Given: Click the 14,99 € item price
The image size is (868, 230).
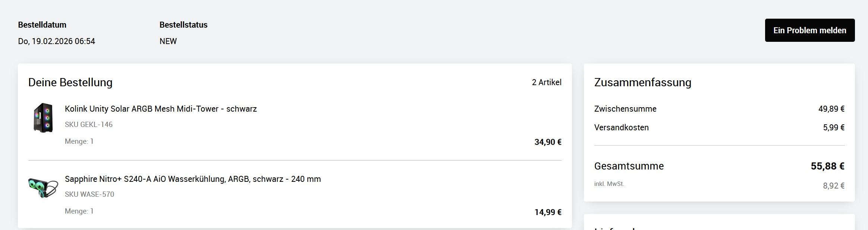Looking at the screenshot, I should 548,212.
